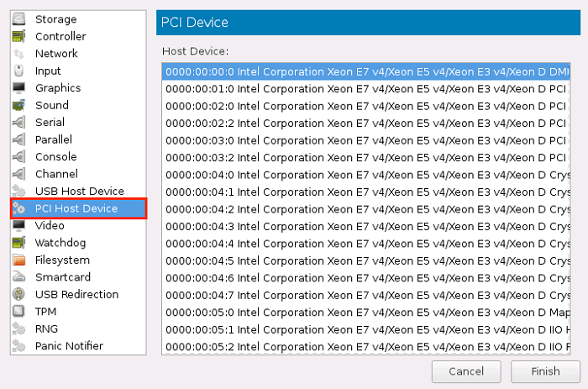This screenshot has height=389, width=588.
Task: Select host device 0000:00:05:2
Action: pyautogui.click(x=366, y=347)
